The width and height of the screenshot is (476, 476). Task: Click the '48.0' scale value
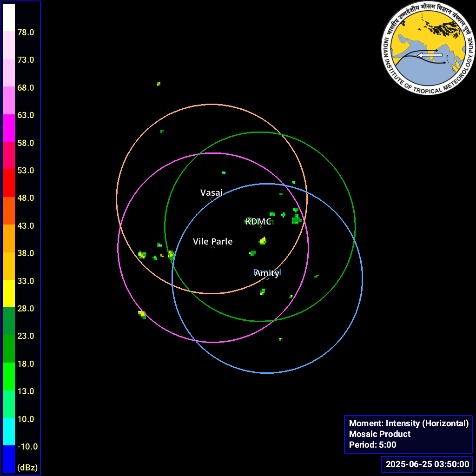click(26, 198)
